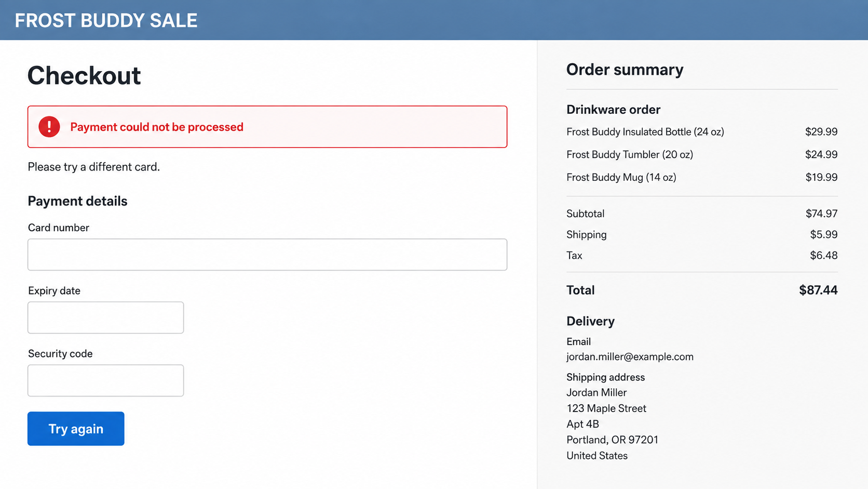Click the Delivery section heading
This screenshot has width=868, height=489.
point(590,321)
